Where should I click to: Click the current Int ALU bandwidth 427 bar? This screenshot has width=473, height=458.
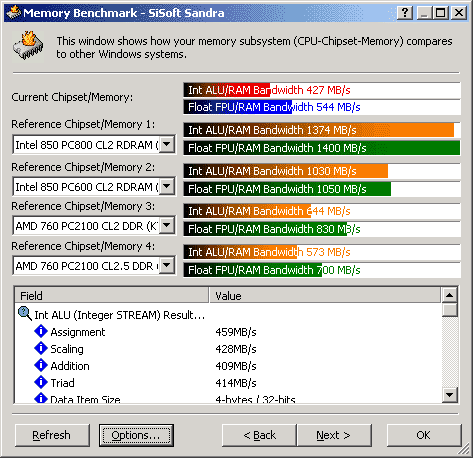322,90
